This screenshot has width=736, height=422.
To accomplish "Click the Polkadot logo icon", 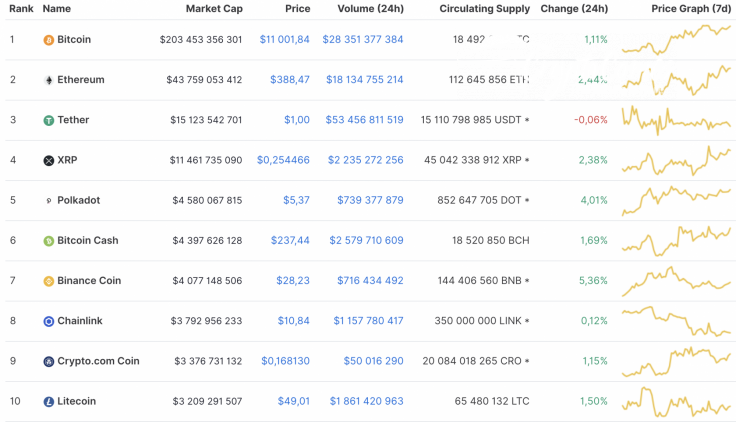I will coord(49,201).
